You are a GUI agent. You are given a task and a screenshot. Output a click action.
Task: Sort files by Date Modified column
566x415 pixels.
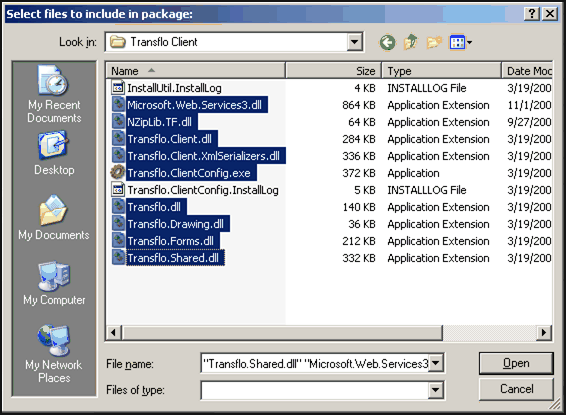point(527,71)
